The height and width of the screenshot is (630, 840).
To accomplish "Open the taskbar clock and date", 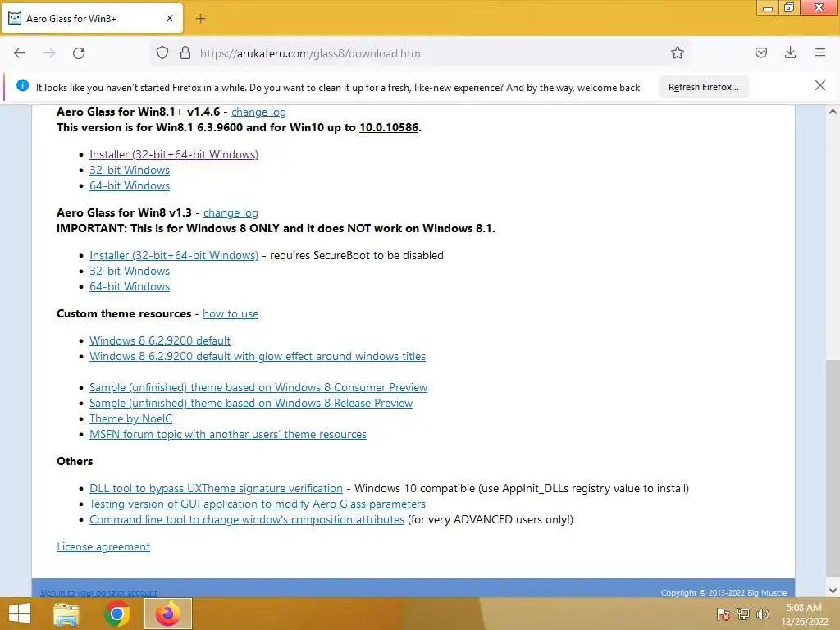I will [x=804, y=614].
